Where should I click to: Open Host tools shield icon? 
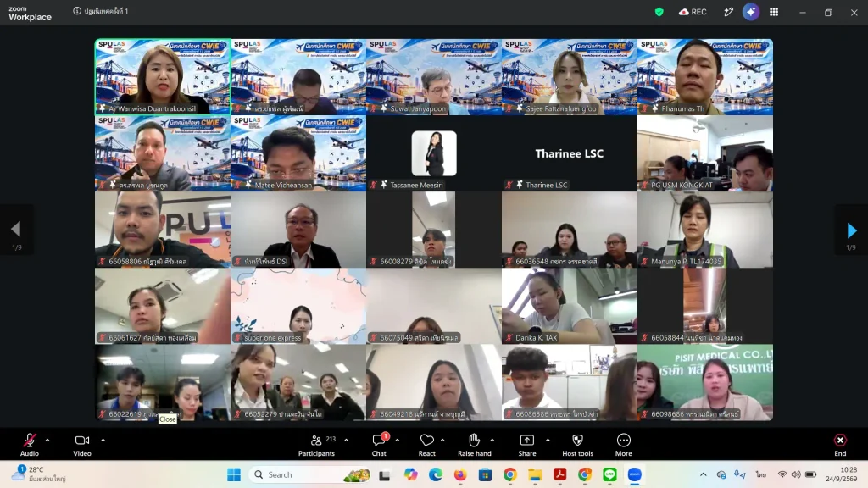click(577, 445)
